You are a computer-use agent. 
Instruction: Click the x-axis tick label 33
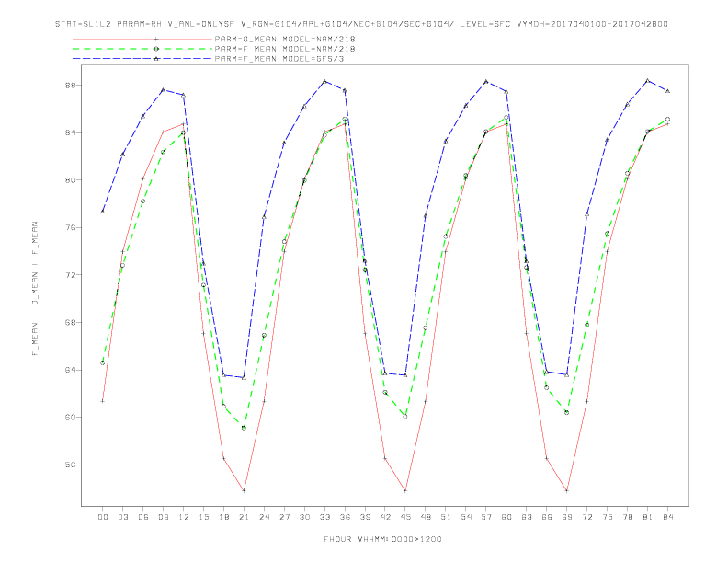(324, 517)
